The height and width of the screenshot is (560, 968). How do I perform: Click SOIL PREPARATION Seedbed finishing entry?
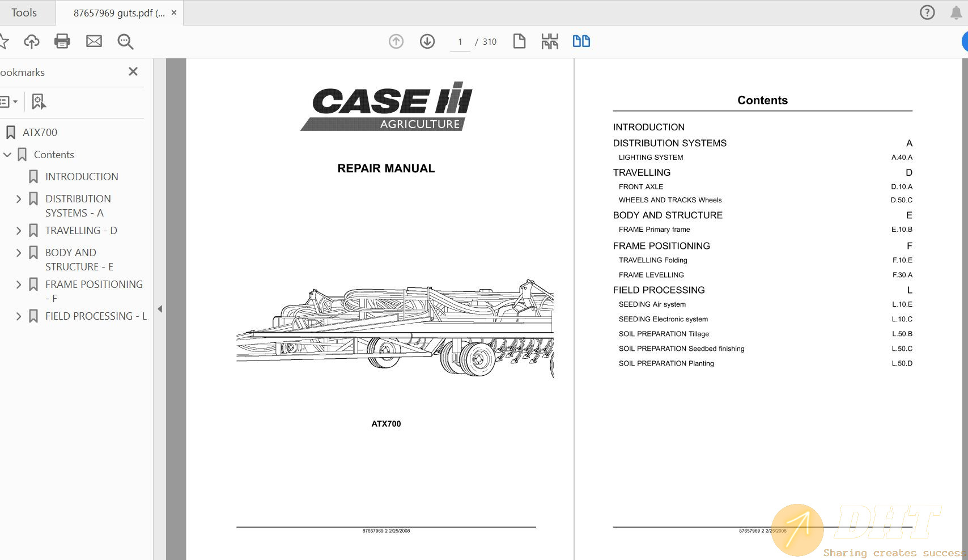pyautogui.click(x=681, y=349)
